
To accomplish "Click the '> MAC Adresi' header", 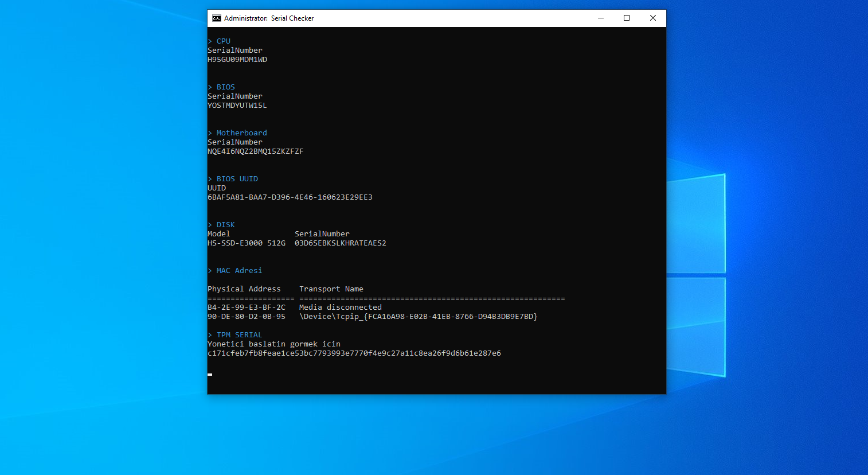I will [236, 271].
